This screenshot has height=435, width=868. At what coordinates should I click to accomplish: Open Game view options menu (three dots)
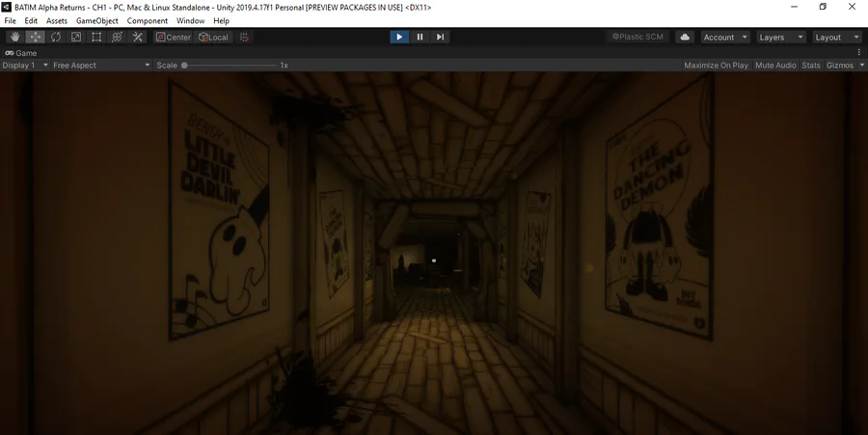click(x=859, y=53)
